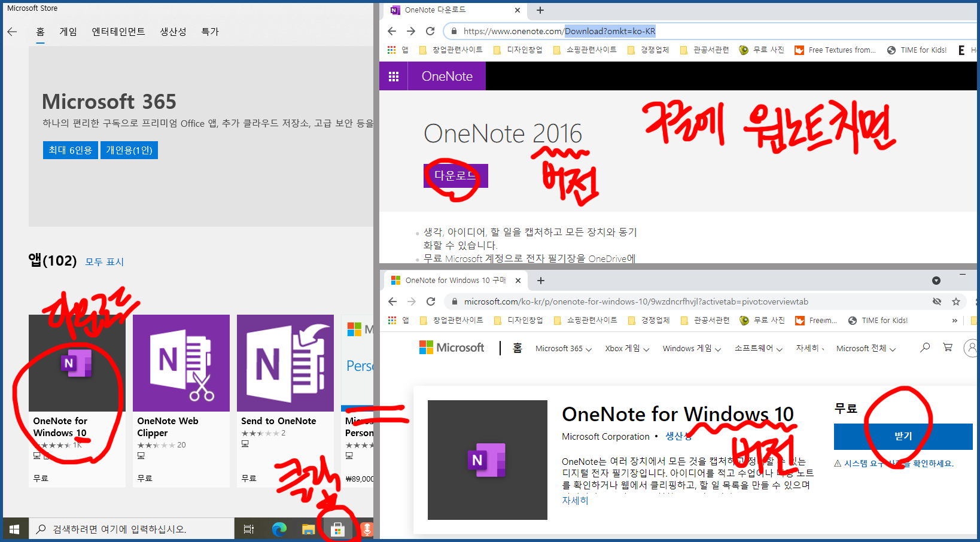The height and width of the screenshot is (542, 980).
Task: Expand the Xbox 게임 menu
Action: [x=627, y=348]
